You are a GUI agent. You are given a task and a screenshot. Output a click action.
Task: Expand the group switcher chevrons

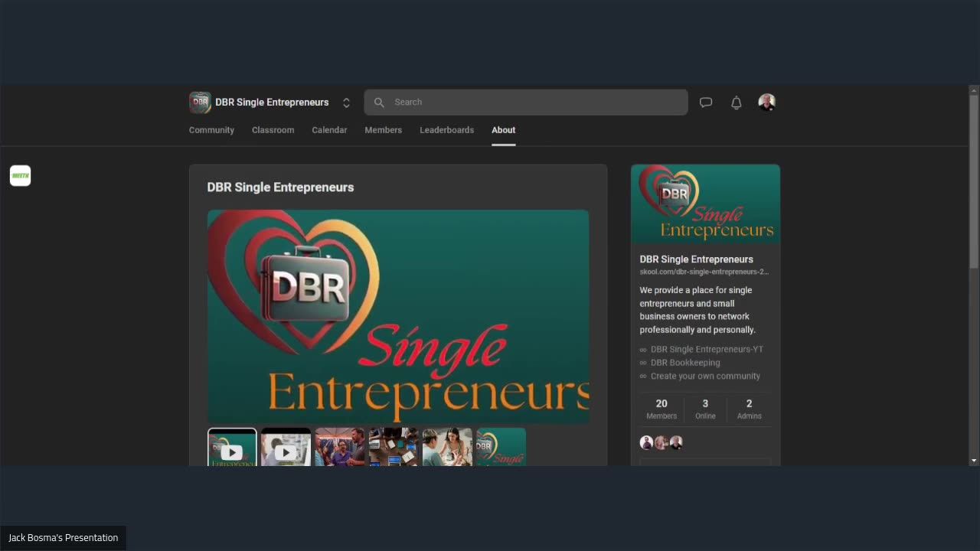click(x=346, y=103)
